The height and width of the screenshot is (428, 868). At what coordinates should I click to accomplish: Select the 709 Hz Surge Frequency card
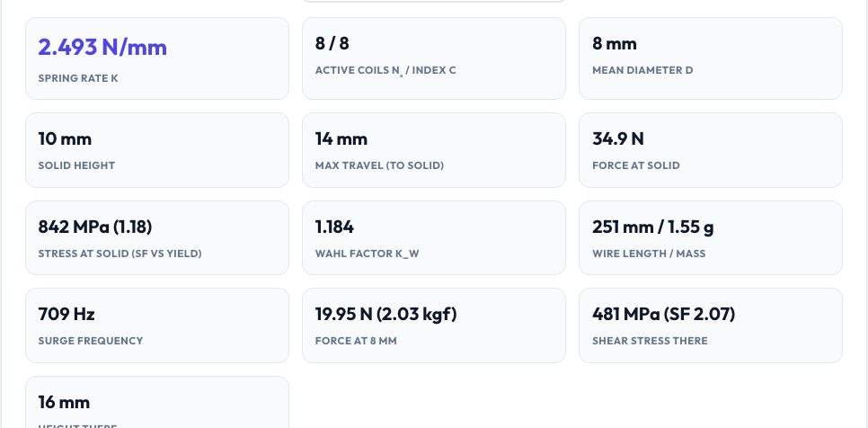click(157, 325)
